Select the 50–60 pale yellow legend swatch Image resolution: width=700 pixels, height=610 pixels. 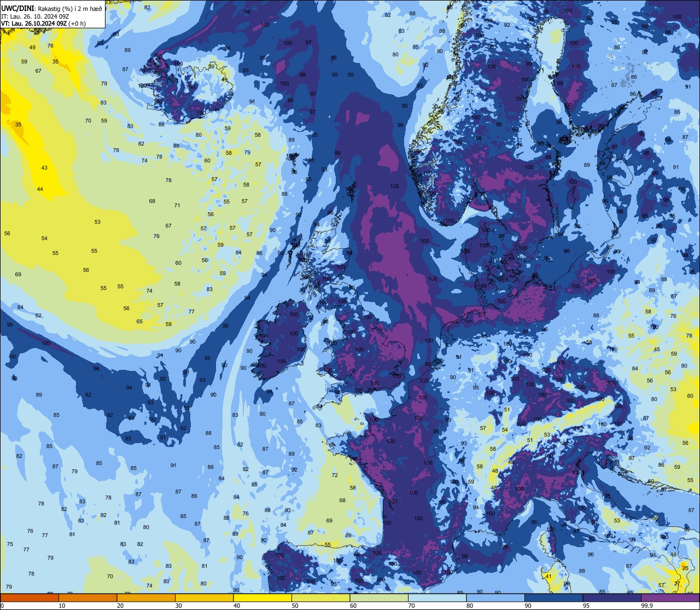click(320, 597)
